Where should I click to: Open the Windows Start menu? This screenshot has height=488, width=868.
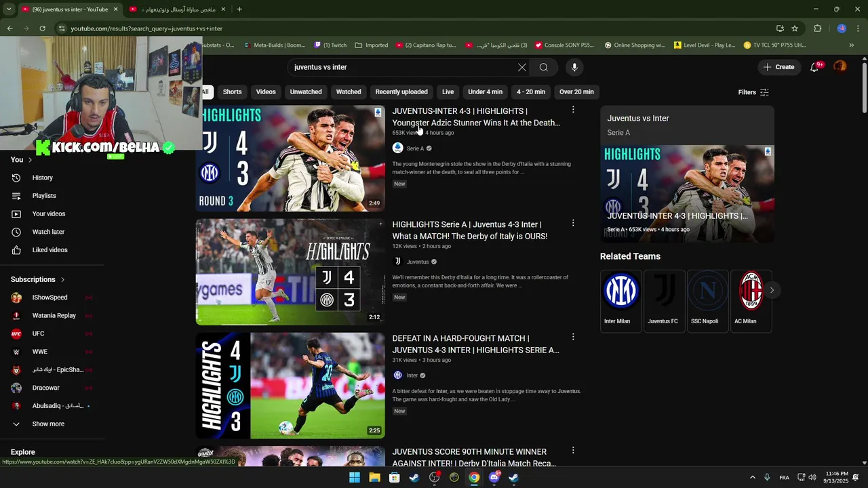(x=354, y=477)
